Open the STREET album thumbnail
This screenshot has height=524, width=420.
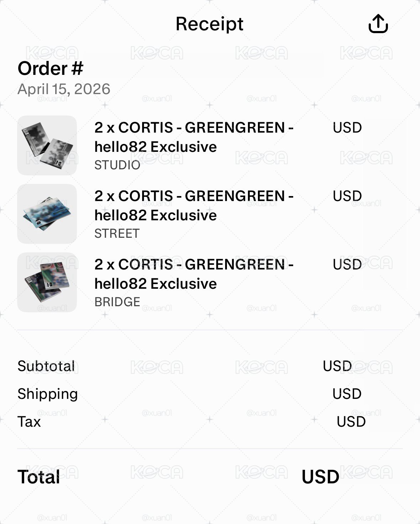point(47,214)
